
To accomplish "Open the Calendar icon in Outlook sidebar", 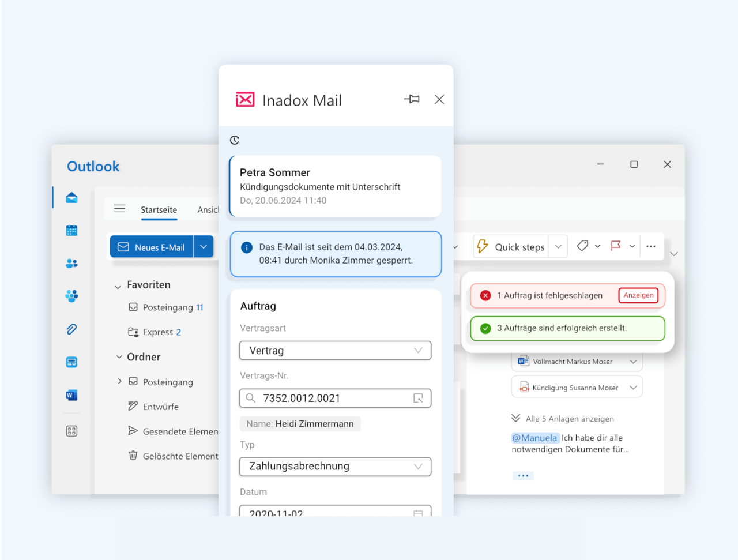I will click(x=71, y=231).
